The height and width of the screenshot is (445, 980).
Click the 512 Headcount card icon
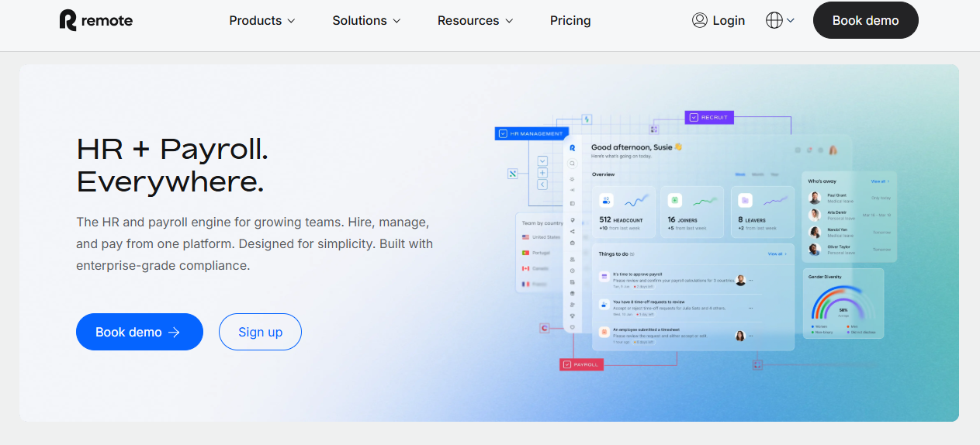pos(607,200)
